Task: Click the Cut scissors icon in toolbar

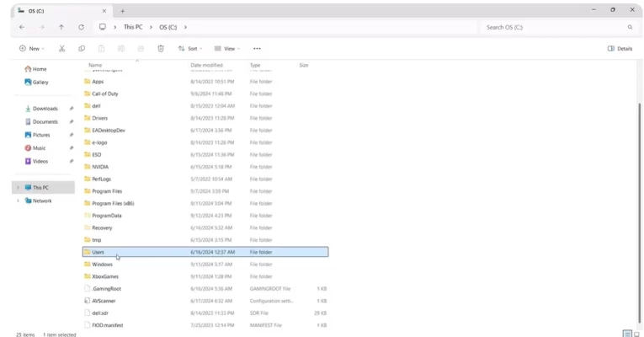Action: click(61, 49)
